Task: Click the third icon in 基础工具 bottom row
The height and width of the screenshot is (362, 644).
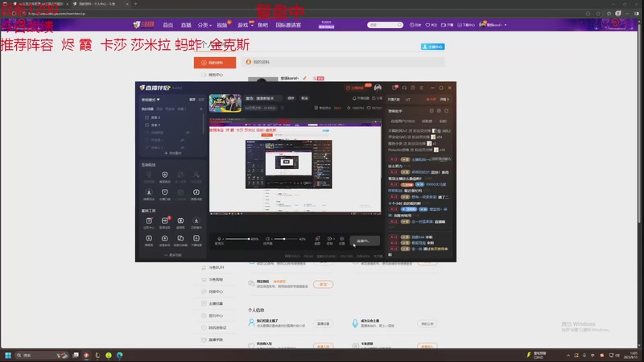Action: coord(180,240)
